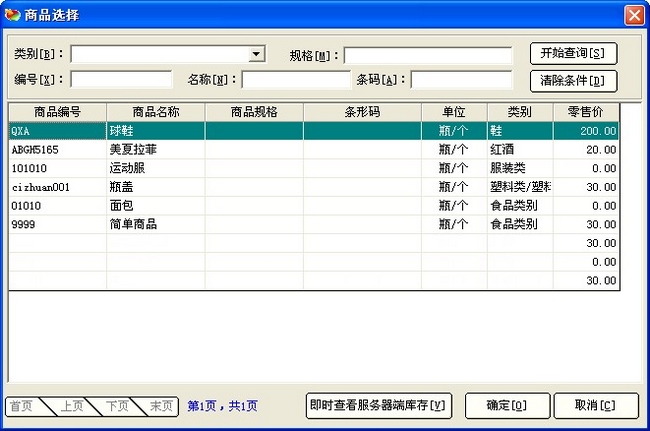Close the 商品选择 dialog window
650x431 pixels.
coord(633,15)
